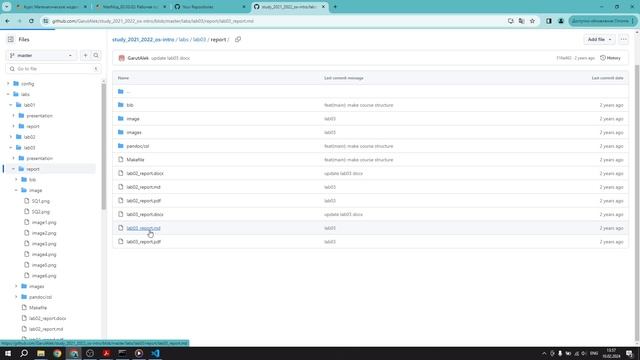Collapse the lab03 folder in tree
Viewport: 640px width, 360px height.
click(11, 147)
